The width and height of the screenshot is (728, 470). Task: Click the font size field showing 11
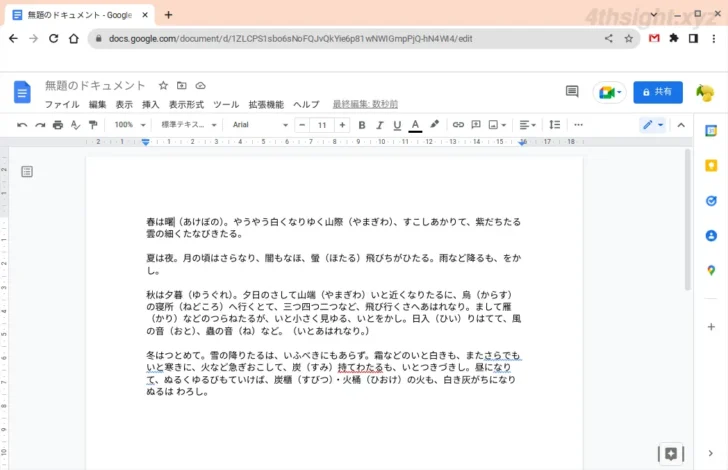point(322,125)
